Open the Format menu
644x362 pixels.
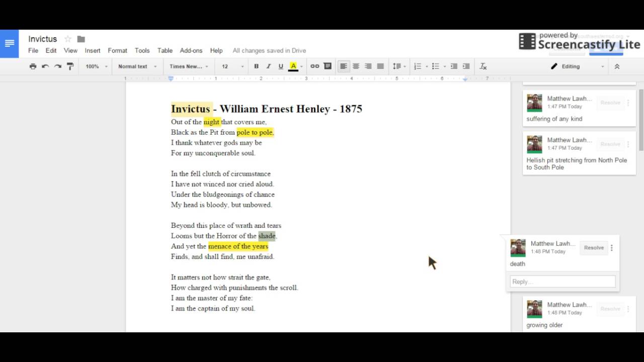pyautogui.click(x=117, y=51)
